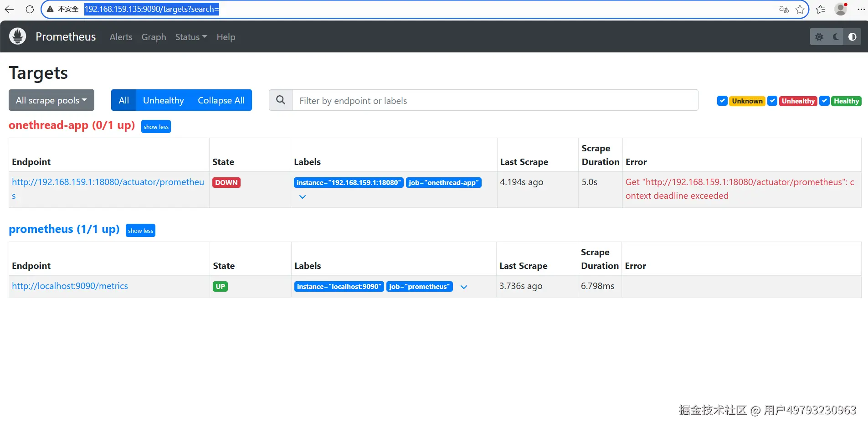Screen dimensions: 868x428
Task: Open the Help page
Action: point(226,37)
